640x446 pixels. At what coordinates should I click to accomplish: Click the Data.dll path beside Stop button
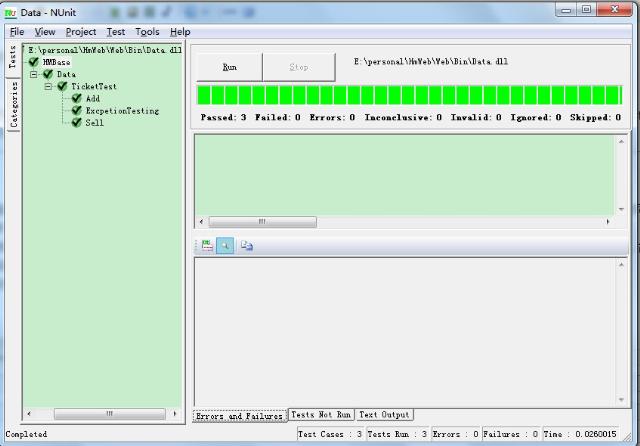click(431, 62)
